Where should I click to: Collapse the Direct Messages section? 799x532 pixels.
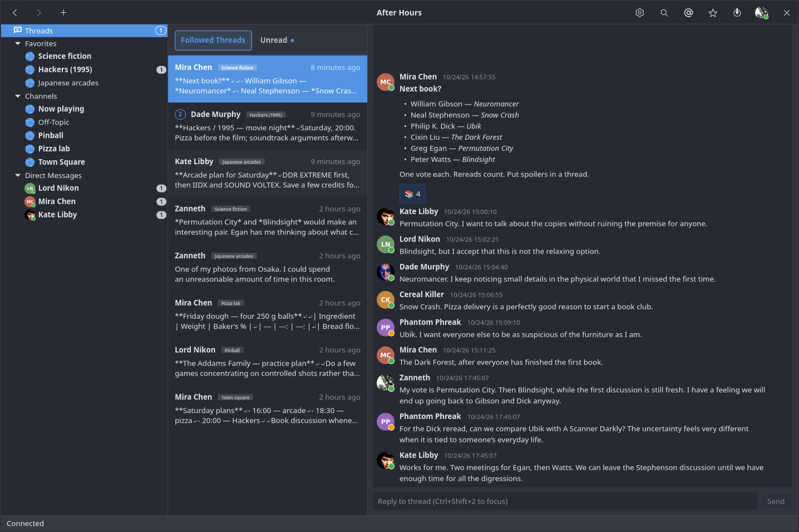[18, 175]
